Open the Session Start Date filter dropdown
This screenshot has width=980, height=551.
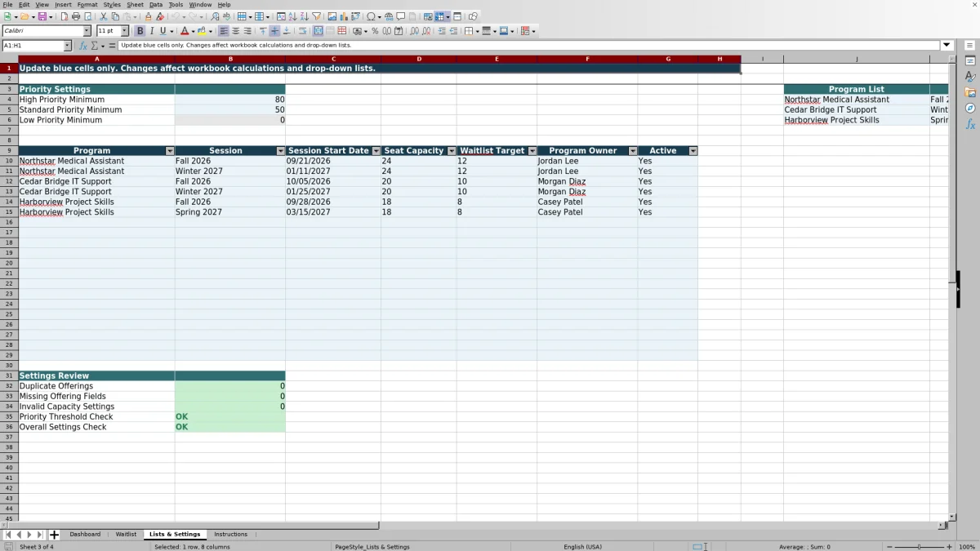376,151
